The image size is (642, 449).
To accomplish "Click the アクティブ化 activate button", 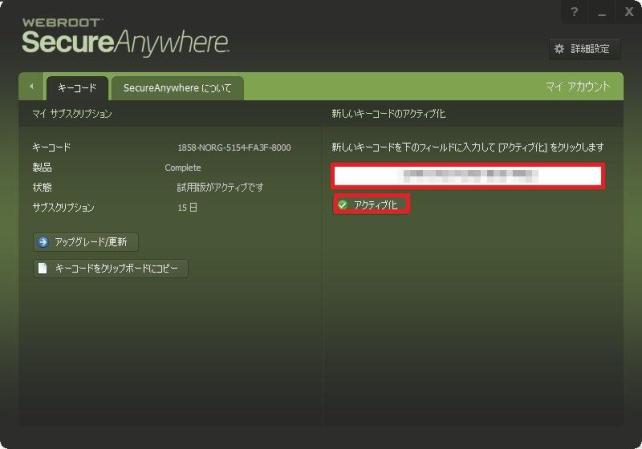I will (x=371, y=204).
